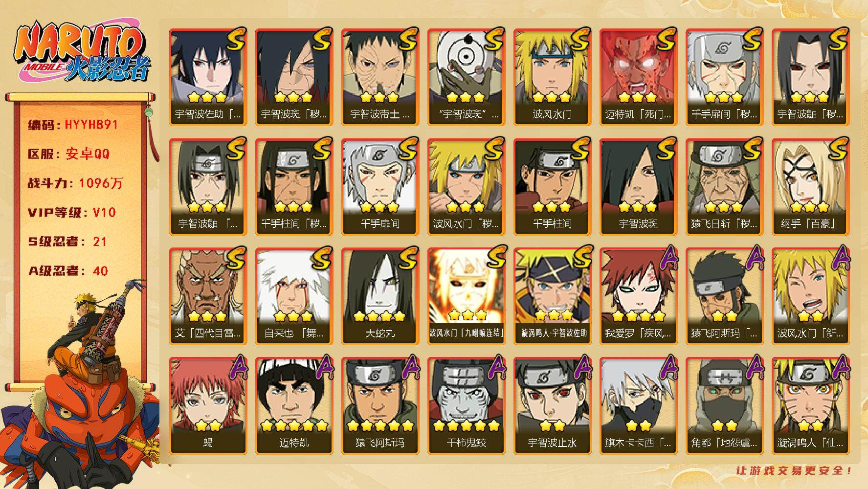Click the VIP等级: V10 entry
The height and width of the screenshot is (489, 868).
pyautogui.click(x=71, y=212)
